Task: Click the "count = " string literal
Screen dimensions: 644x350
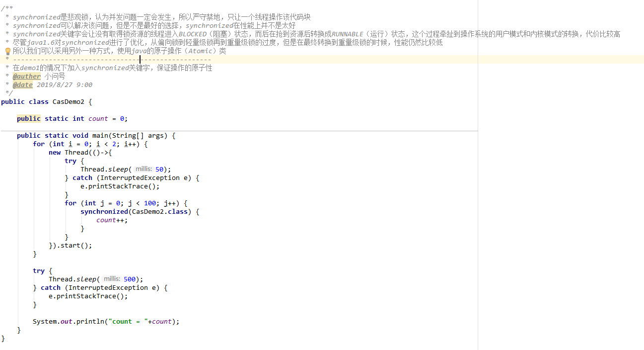Action: (x=128, y=321)
